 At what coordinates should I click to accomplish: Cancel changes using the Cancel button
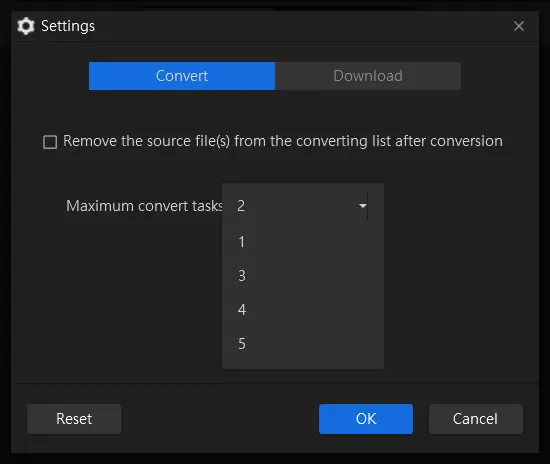476,419
